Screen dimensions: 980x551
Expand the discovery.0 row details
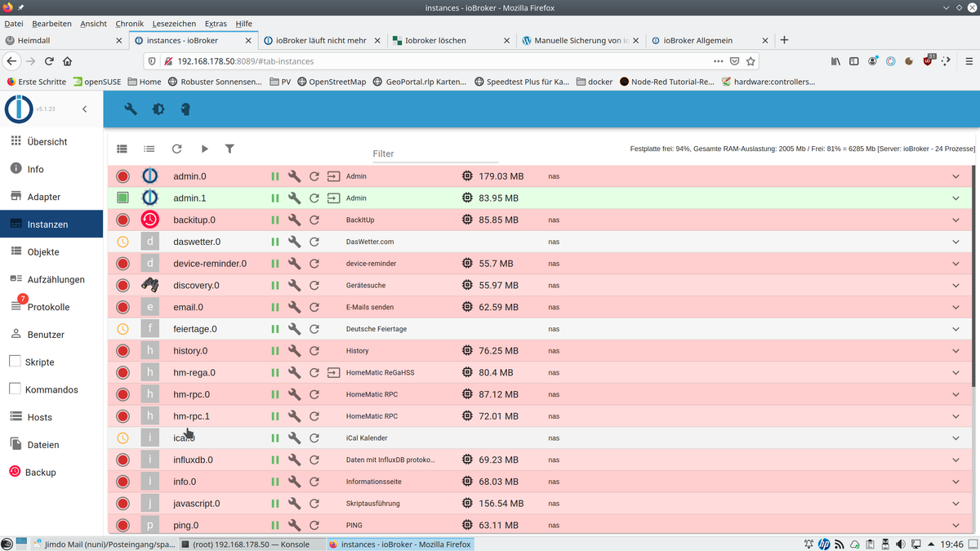(x=955, y=285)
